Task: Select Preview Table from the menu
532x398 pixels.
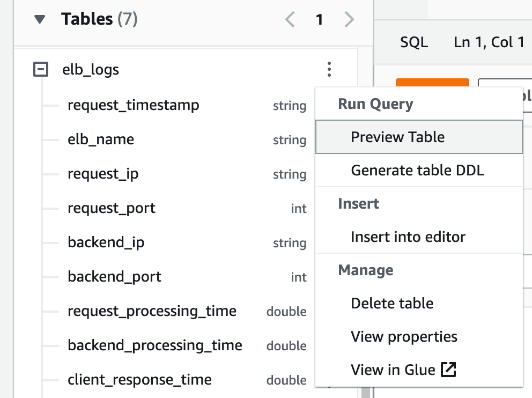Action: click(419, 137)
